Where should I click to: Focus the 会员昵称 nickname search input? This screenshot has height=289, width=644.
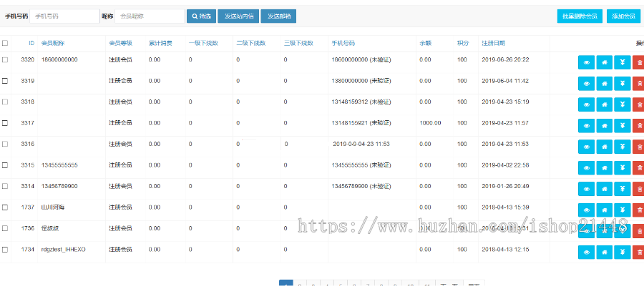point(150,16)
